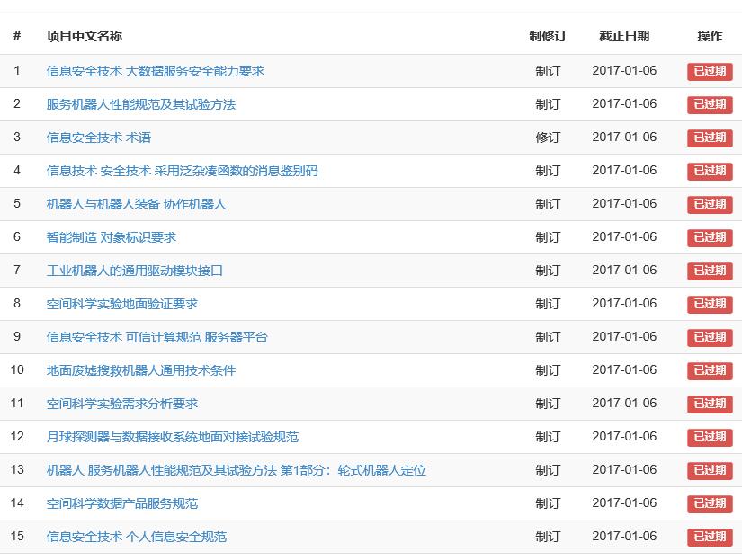Click 空间科学数据产品服务规范 link
Screen dimensions: 742x560
click(122, 503)
